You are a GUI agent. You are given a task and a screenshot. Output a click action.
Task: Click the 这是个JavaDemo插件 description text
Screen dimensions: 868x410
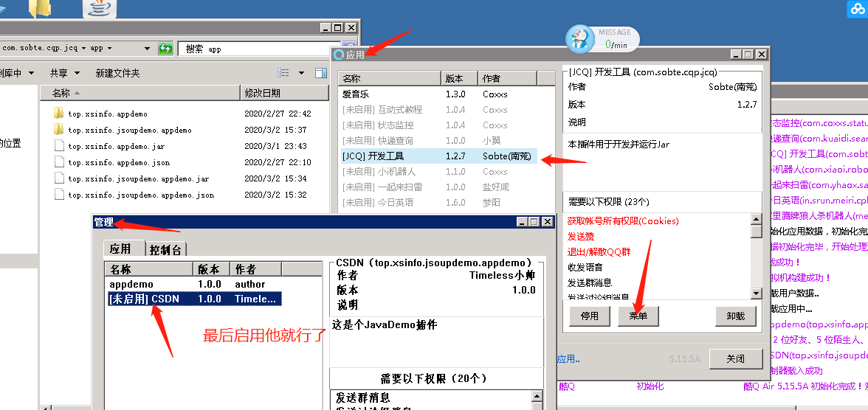point(385,324)
